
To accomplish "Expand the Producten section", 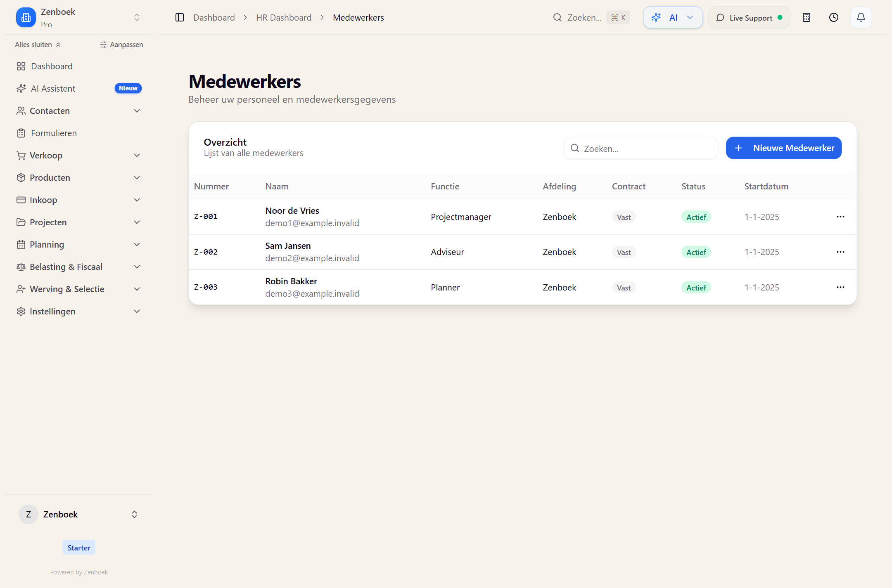I will click(x=78, y=177).
